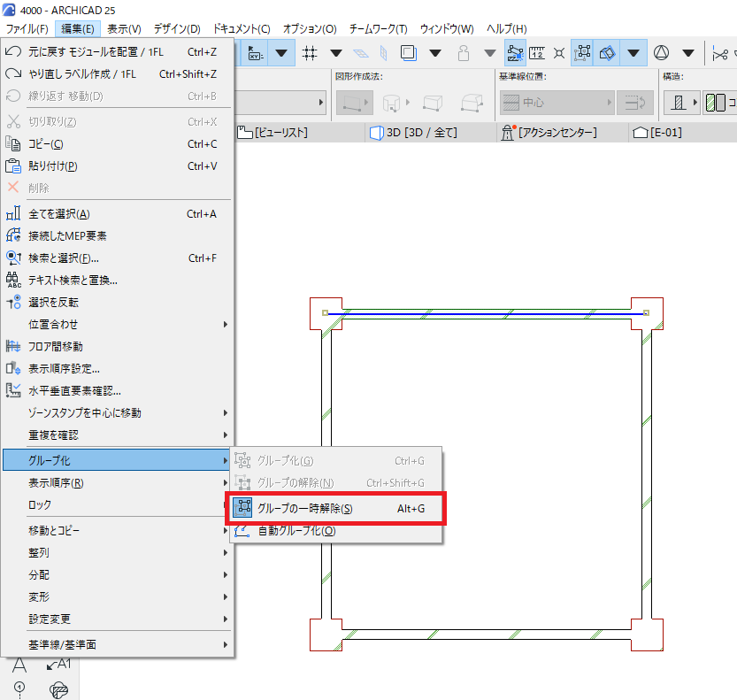
Task: Click the measure tool ruler toolbar icon
Action: click(x=537, y=52)
